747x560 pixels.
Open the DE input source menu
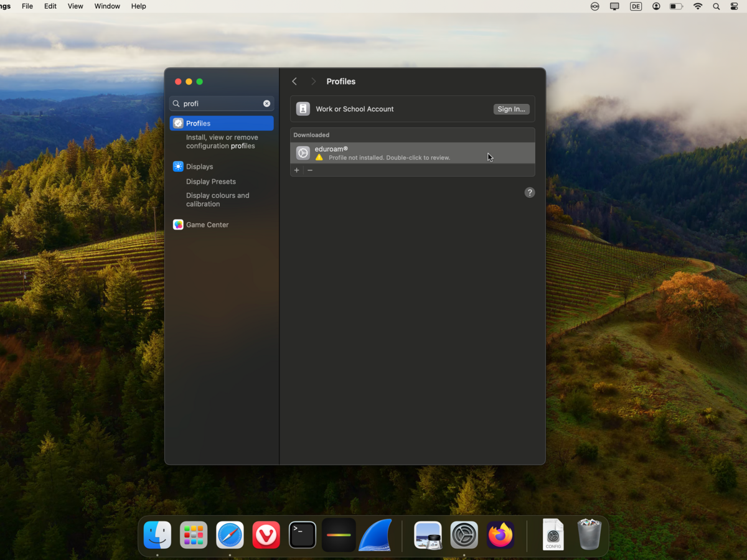pos(636,6)
